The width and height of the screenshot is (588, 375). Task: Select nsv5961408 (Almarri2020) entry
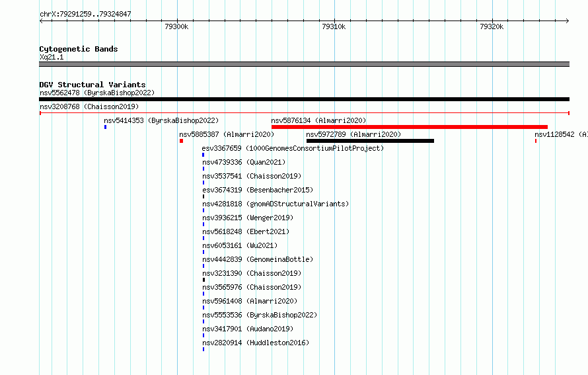[250, 301]
